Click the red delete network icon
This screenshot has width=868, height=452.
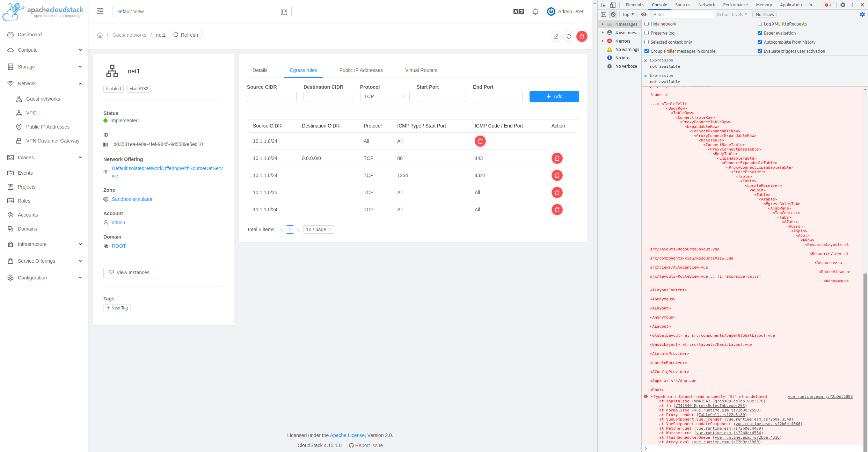[x=582, y=36]
